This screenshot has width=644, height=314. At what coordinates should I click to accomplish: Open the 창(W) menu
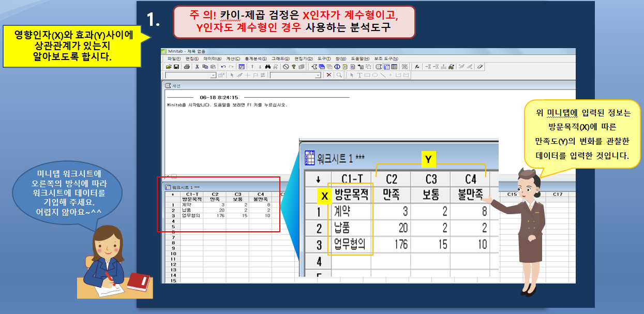pyautogui.click(x=341, y=58)
